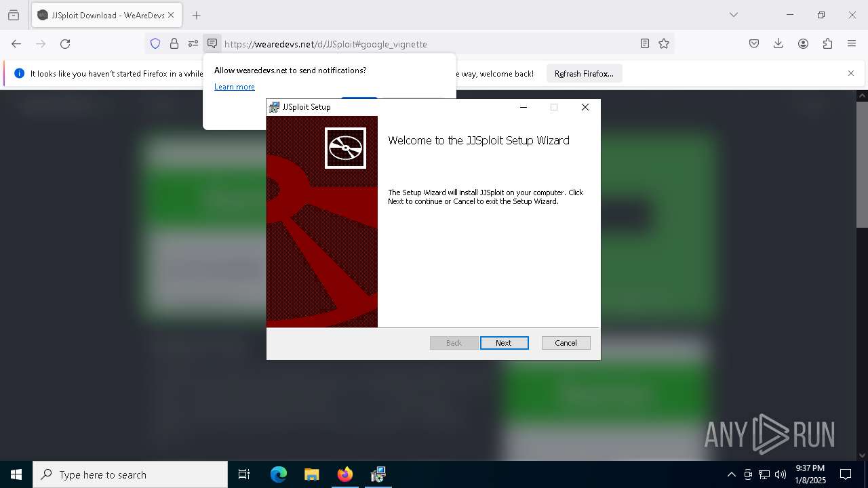The width and height of the screenshot is (868, 488).
Task: Select the installer taskbar icon
Action: tap(378, 474)
